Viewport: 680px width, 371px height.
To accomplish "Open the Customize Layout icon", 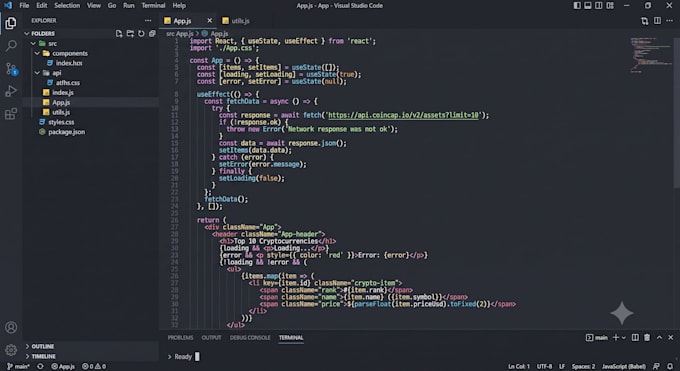I will (x=610, y=6).
